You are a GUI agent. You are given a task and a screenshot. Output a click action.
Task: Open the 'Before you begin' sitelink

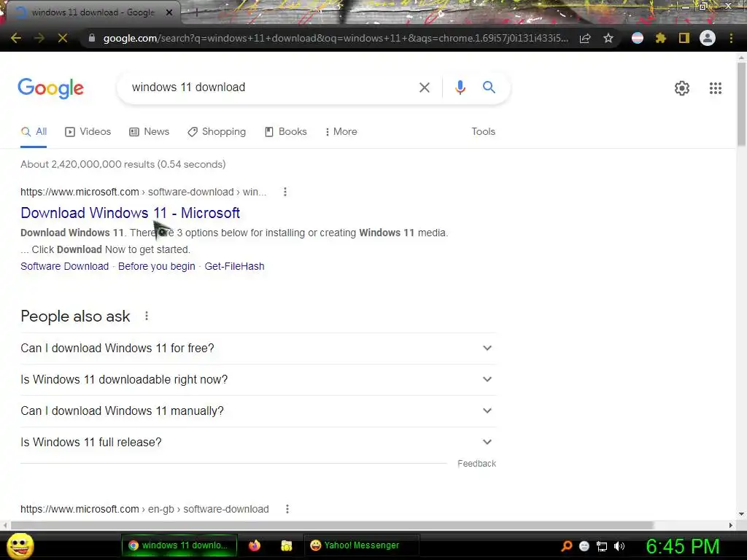(157, 266)
